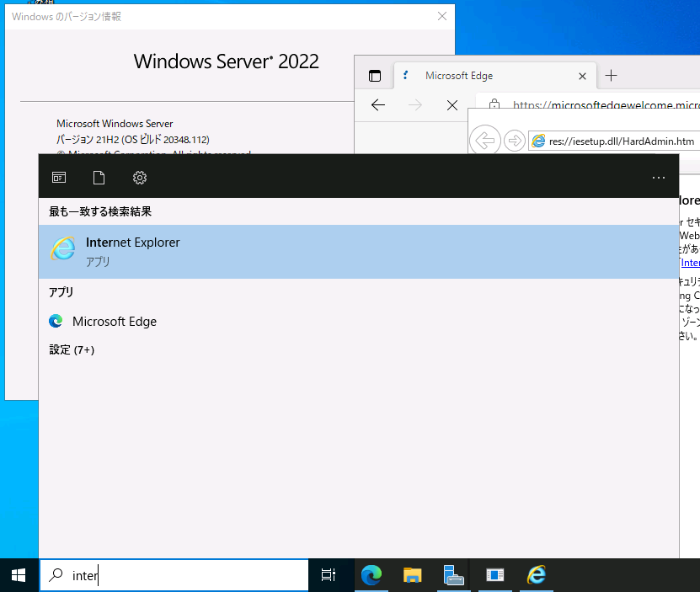Click Edge address bar URL

pyautogui.click(x=606, y=105)
